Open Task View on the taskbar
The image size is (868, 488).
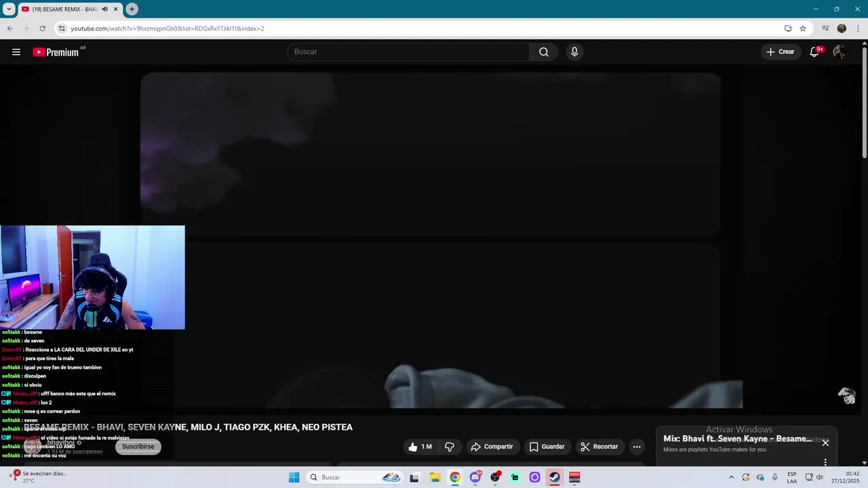tap(414, 477)
